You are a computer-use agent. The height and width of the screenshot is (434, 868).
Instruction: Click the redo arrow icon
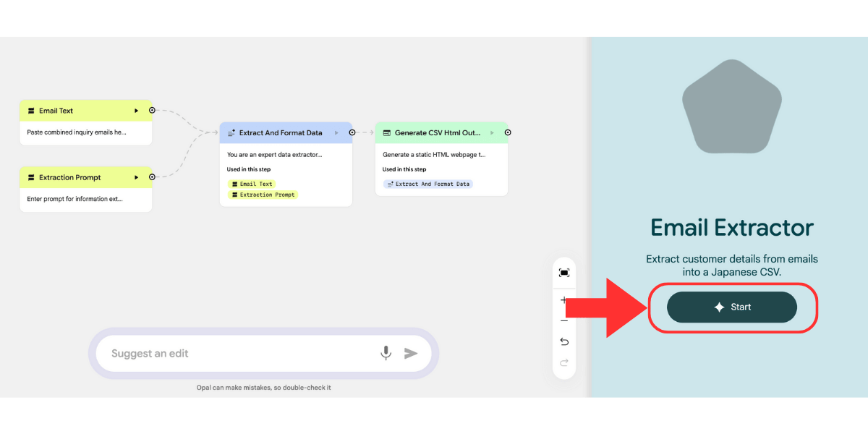[564, 362]
